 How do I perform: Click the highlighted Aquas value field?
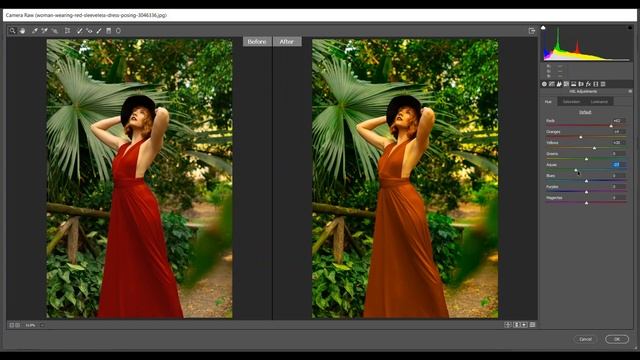pos(618,165)
